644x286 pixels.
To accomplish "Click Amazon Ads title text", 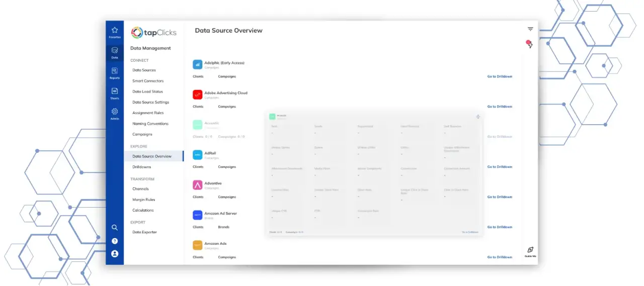I will [x=215, y=244].
